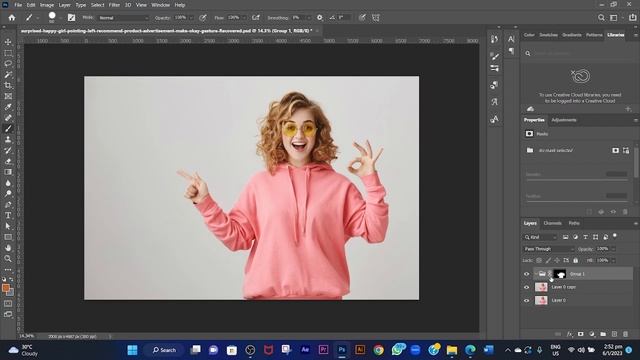Select the Crop tool
Screen dimensions: 640x360
(x=8, y=85)
